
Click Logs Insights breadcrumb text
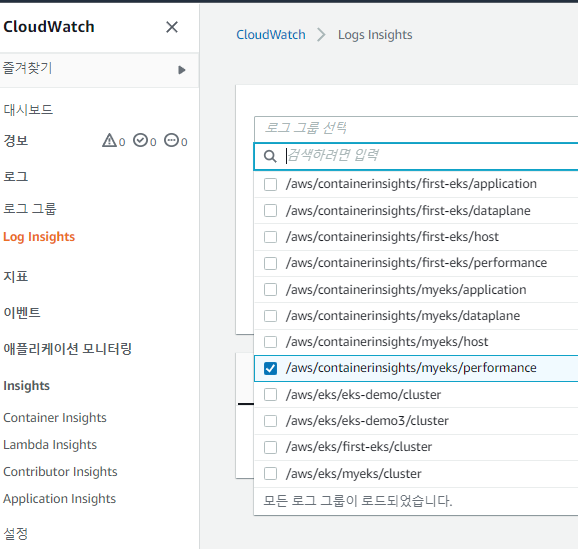tap(375, 35)
